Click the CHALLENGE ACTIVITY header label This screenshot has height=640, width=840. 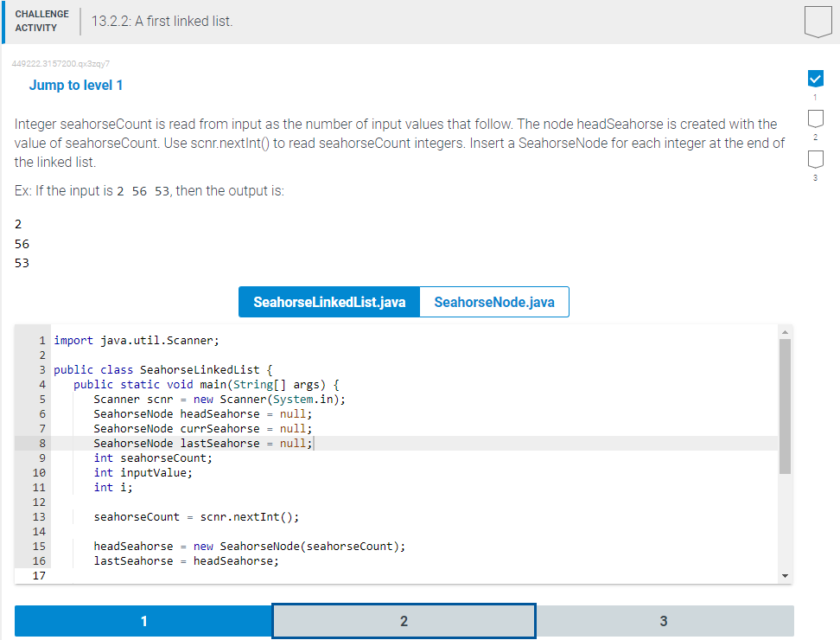pyautogui.click(x=41, y=19)
